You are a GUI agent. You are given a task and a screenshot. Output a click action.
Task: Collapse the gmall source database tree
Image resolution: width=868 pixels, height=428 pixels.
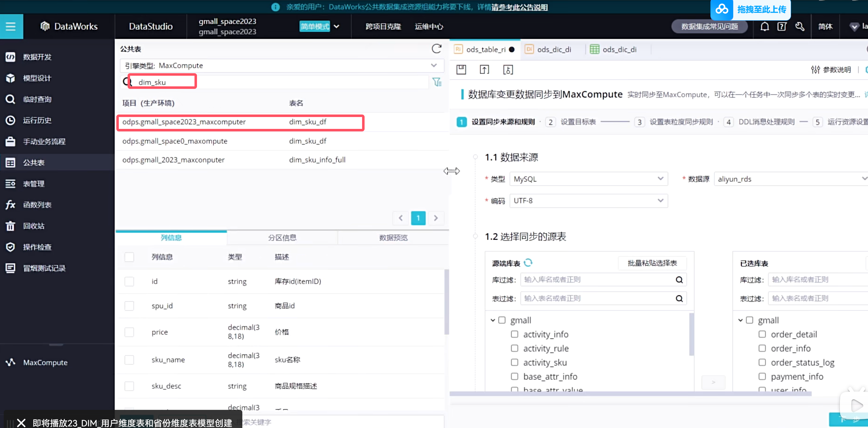493,320
